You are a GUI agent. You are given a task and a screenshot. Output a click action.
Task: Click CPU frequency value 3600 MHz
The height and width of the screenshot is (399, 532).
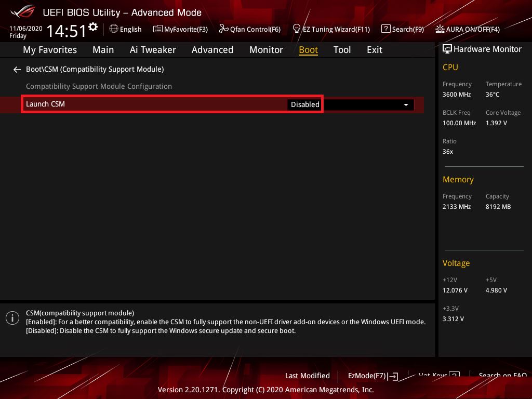[x=456, y=95]
